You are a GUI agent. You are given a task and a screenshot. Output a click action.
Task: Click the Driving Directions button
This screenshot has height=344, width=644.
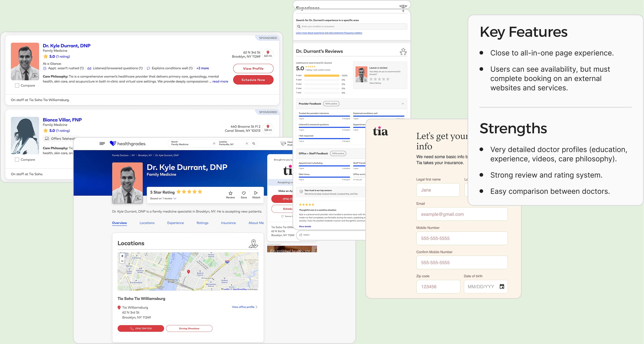(x=189, y=328)
